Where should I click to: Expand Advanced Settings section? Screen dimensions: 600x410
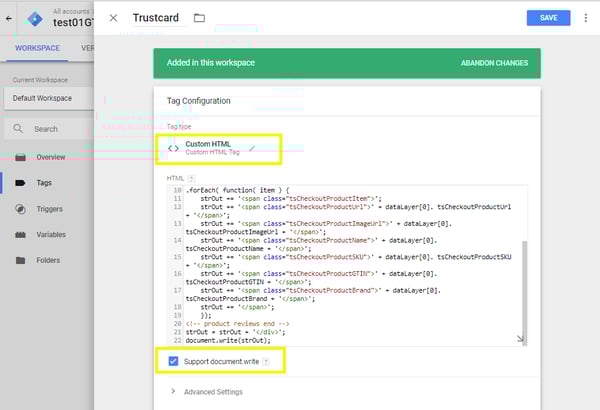[x=207, y=392]
